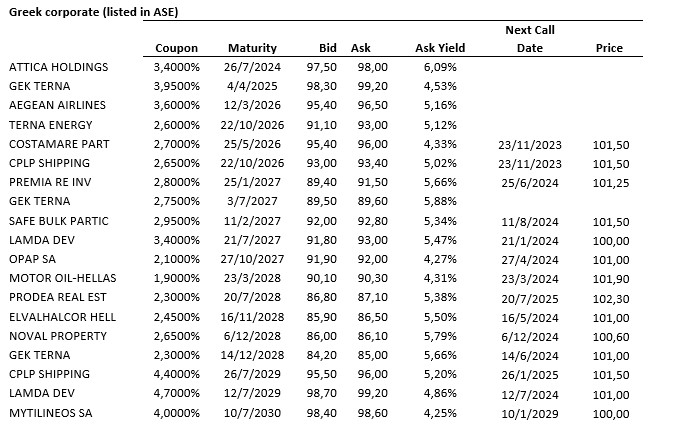Select the NOVAL PROPERTY name cell
The width and height of the screenshot is (699, 433).
[x=56, y=335]
